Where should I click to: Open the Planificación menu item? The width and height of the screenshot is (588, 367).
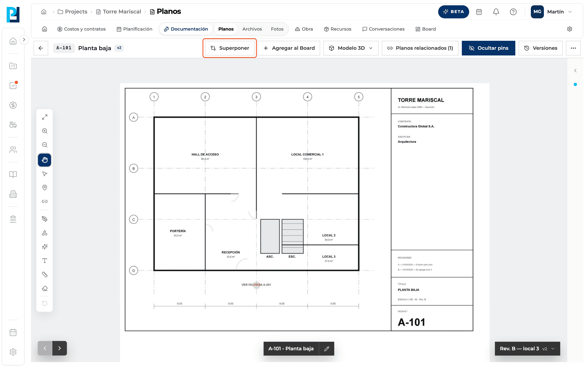point(134,29)
